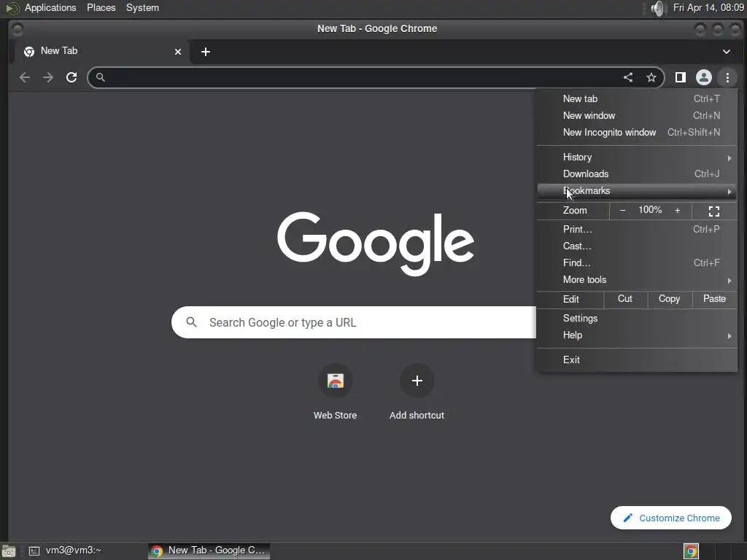Expand the Bookmarks submenu

pyautogui.click(x=636, y=191)
